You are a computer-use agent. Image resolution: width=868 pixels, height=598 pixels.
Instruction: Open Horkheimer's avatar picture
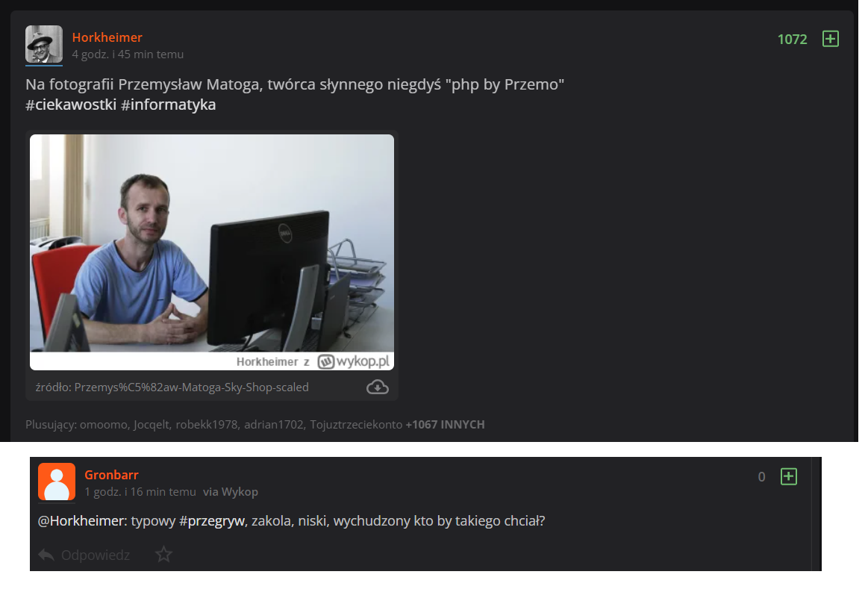tap(44, 44)
